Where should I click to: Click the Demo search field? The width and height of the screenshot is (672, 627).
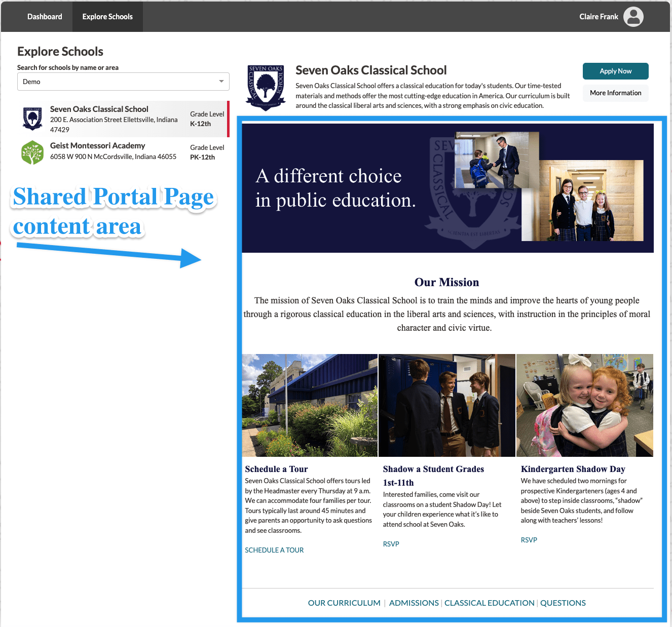point(117,82)
